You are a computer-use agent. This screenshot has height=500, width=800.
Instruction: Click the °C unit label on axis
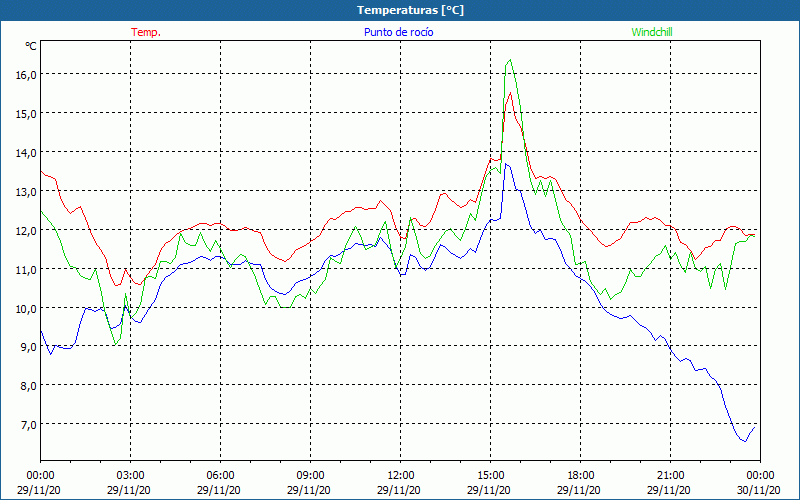coord(31,46)
